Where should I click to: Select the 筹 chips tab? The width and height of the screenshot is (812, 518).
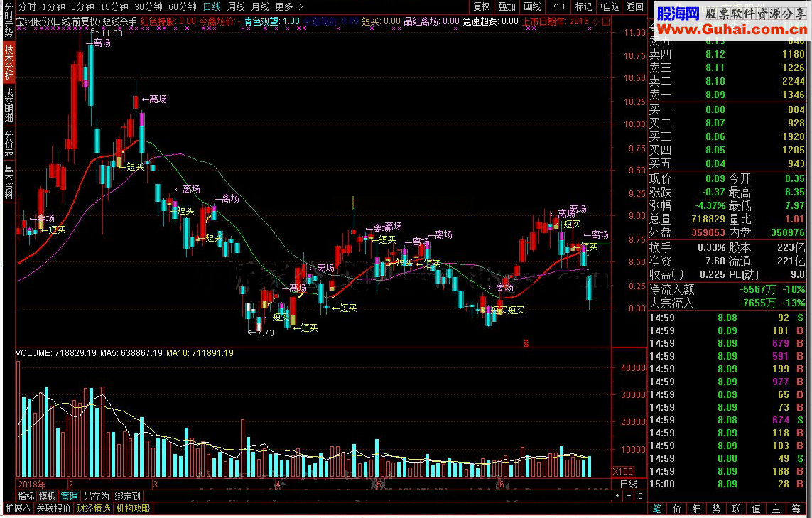click(x=796, y=509)
